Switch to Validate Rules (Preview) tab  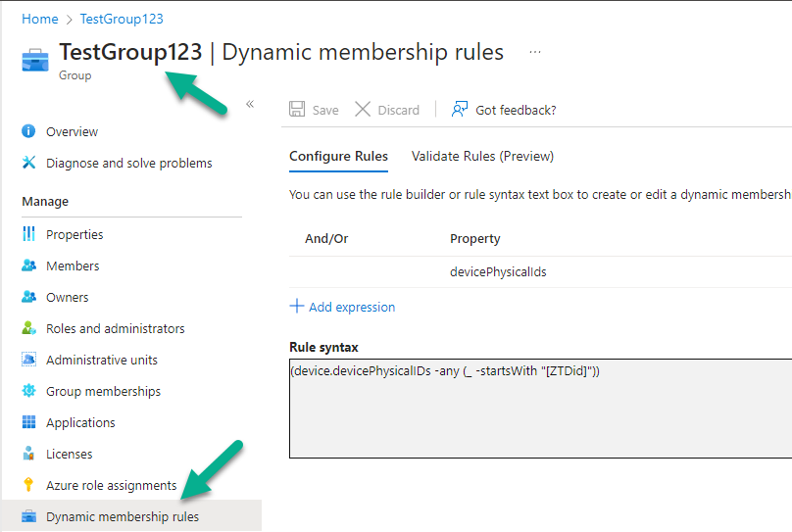point(482,157)
